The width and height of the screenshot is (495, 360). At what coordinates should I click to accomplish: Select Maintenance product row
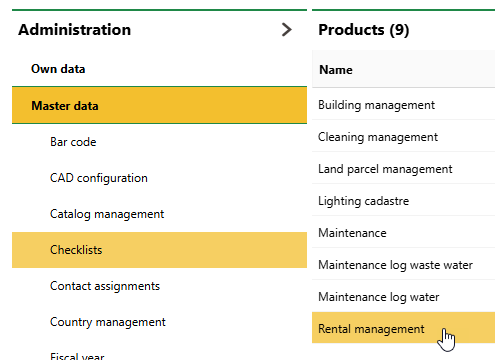point(403,233)
